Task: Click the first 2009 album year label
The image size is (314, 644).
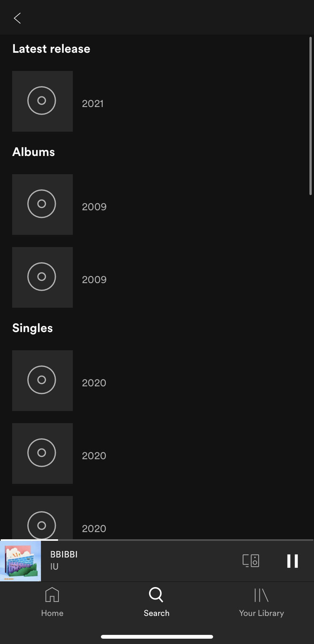Action: [x=94, y=207]
